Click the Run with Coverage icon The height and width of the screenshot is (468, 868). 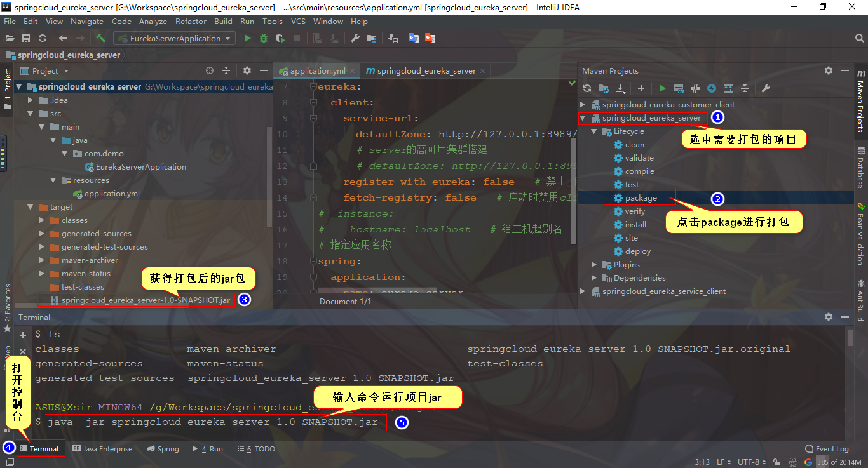pos(280,38)
